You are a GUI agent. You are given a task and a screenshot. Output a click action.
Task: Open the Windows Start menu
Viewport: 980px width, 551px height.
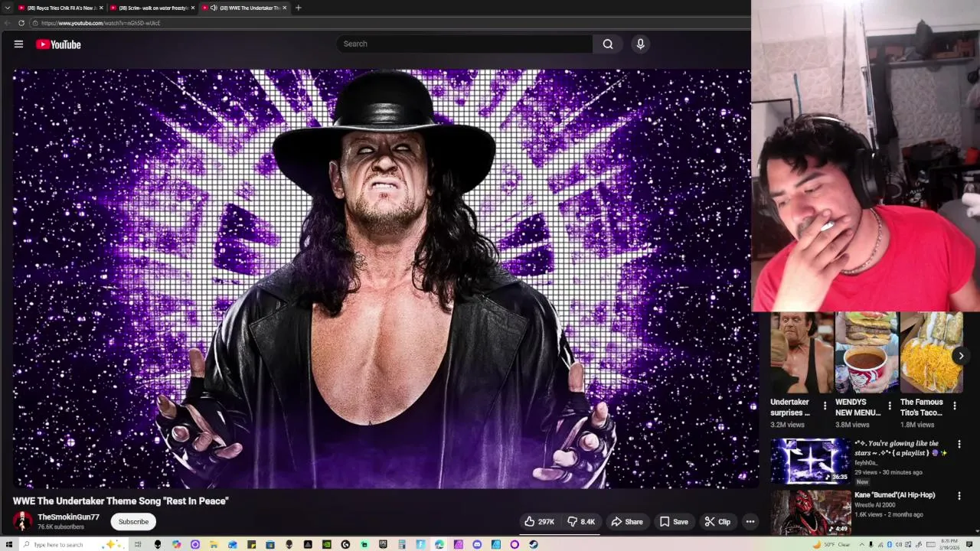pos(9,544)
